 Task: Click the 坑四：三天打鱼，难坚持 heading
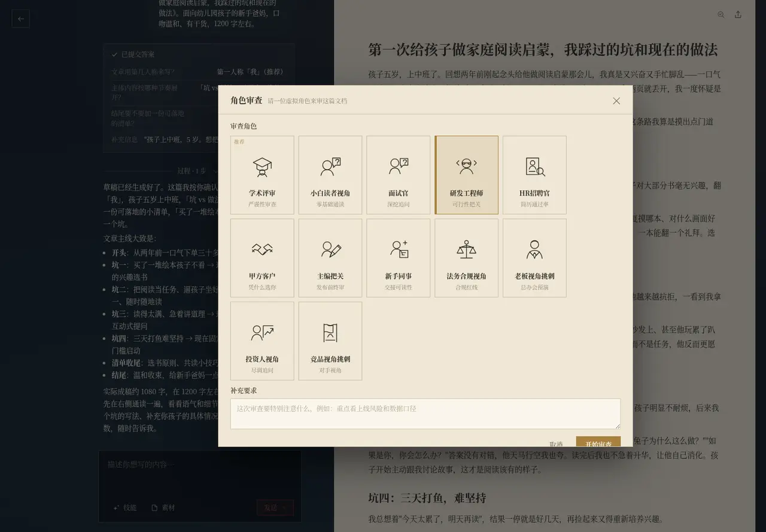tap(427, 497)
